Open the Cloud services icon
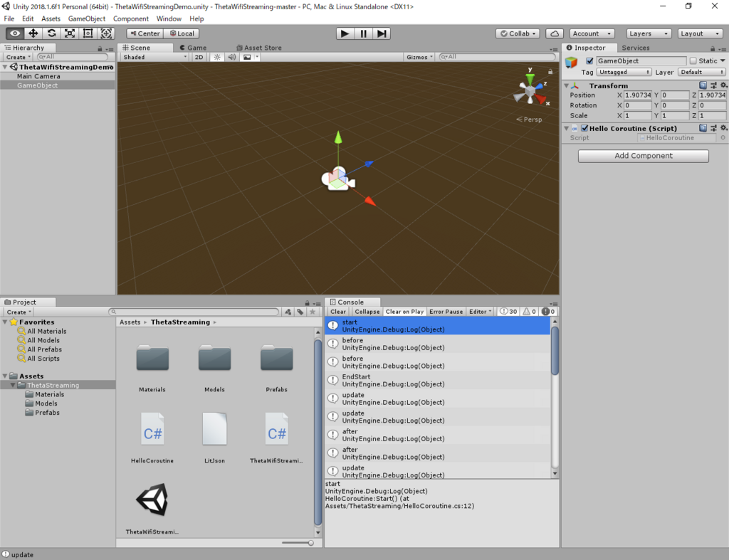Image resolution: width=729 pixels, height=560 pixels. tap(555, 33)
